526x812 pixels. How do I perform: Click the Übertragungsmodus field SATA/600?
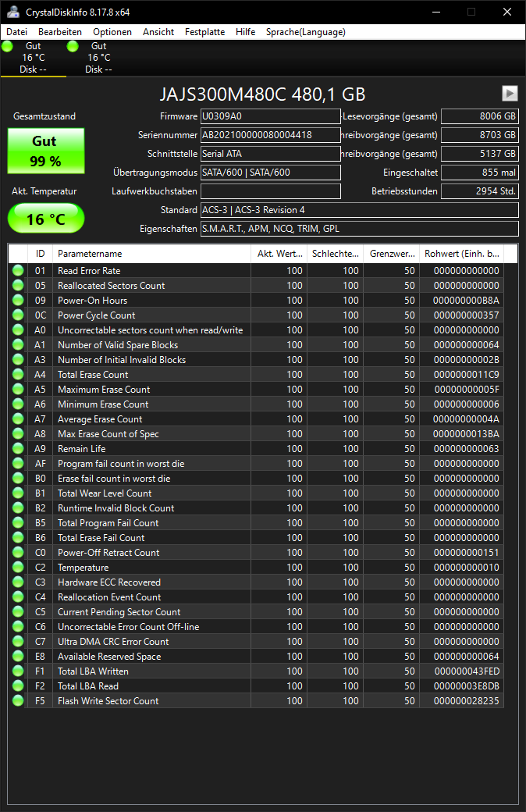[x=270, y=173]
